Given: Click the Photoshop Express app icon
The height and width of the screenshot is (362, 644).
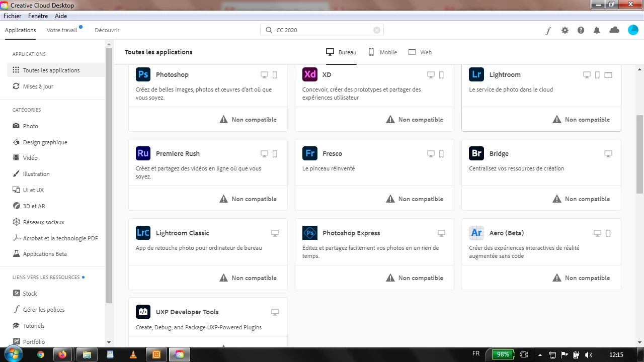Looking at the screenshot, I should pos(310,233).
